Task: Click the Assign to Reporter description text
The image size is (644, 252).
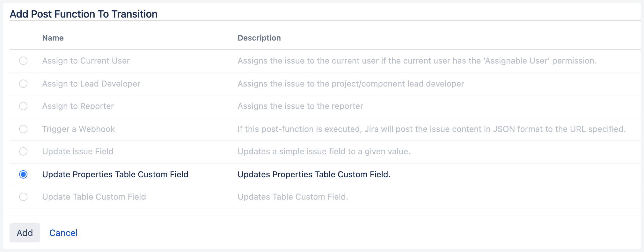Action: (x=300, y=106)
